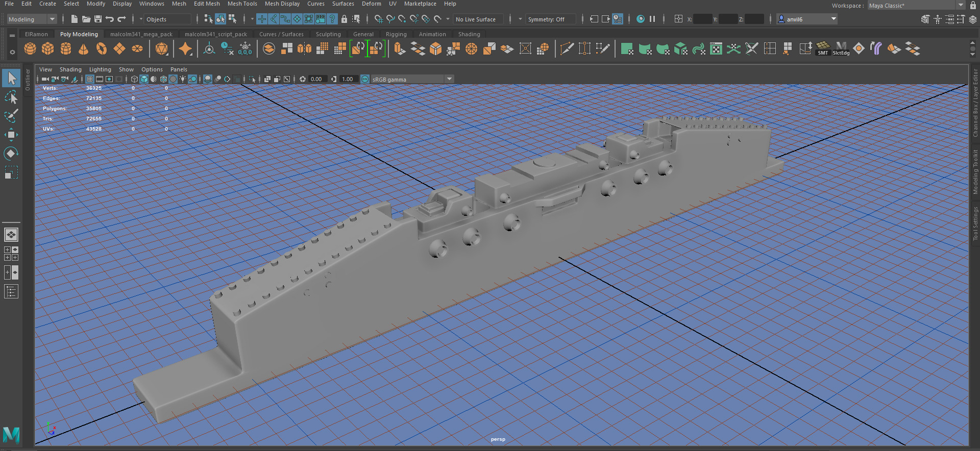Expand the shelf options gear menu

click(x=12, y=52)
